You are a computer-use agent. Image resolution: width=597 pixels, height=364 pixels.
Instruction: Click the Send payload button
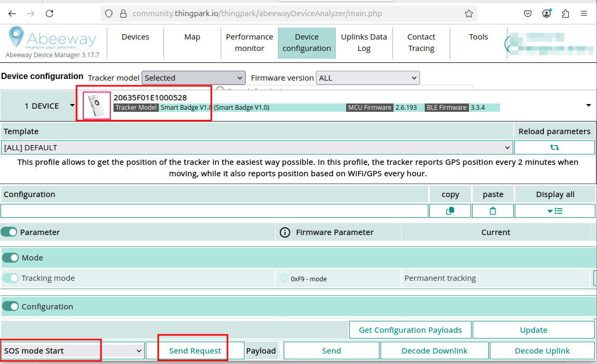[x=332, y=350]
